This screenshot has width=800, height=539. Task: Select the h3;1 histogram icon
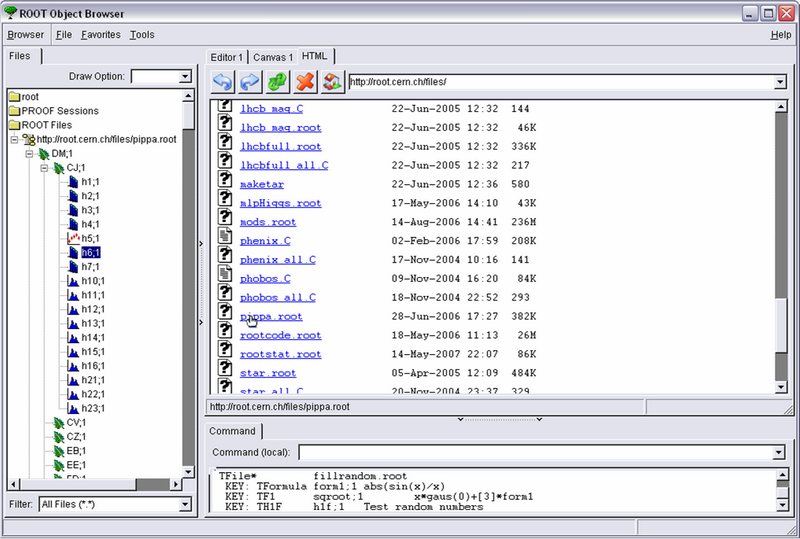(x=73, y=210)
